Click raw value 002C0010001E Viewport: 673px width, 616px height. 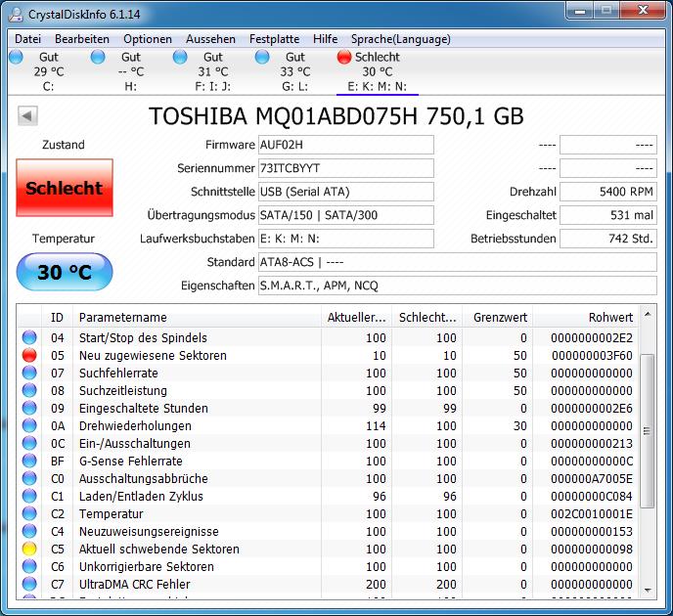592,514
